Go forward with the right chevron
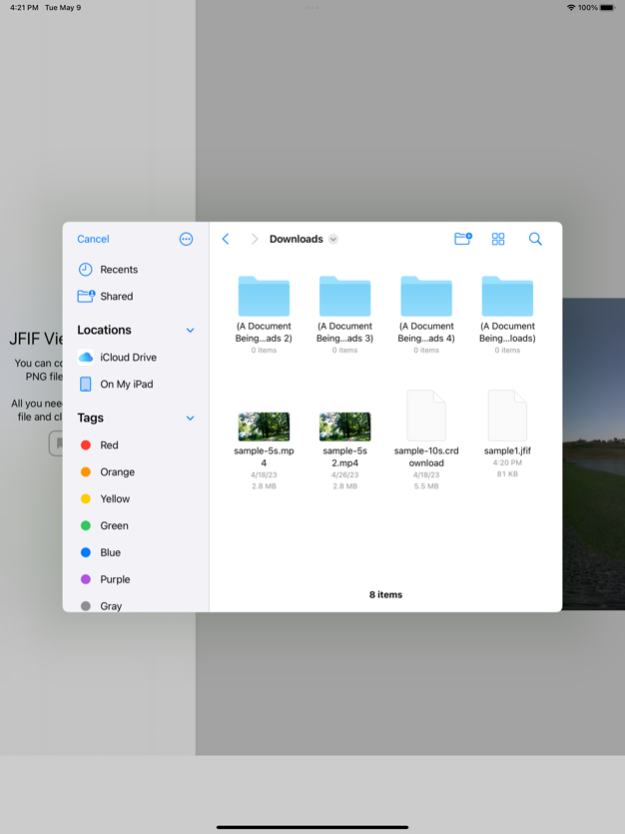 click(254, 239)
